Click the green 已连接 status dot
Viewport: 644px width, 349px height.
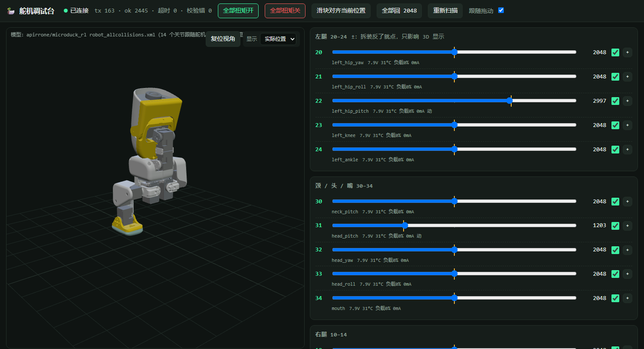click(66, 11)
